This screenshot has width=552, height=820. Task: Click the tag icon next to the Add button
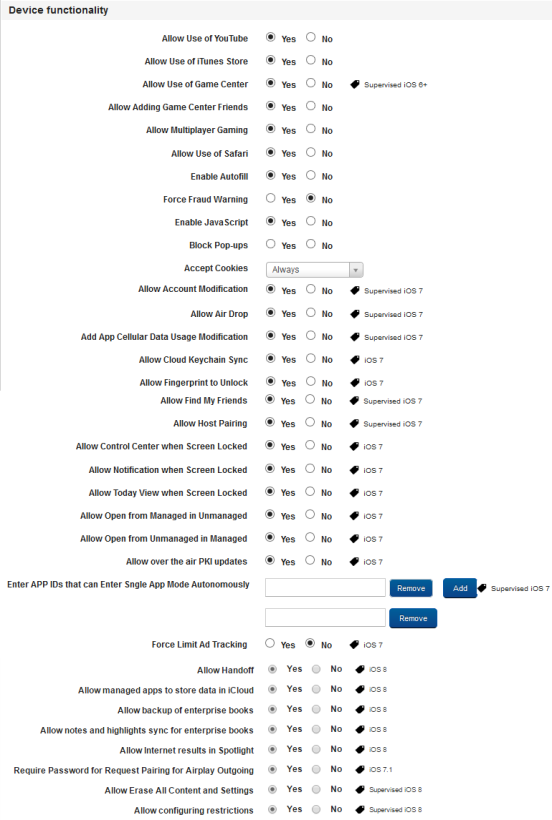tap(482, 588)
